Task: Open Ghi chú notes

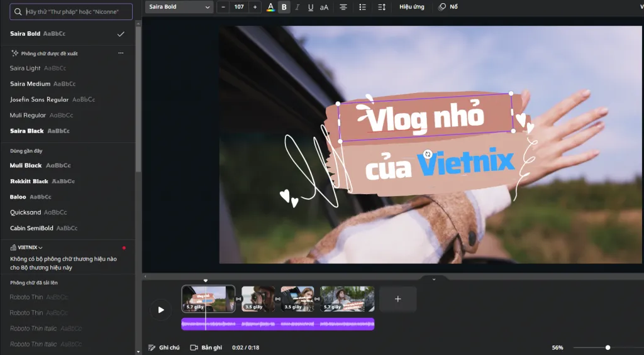Action: [164, 347]
